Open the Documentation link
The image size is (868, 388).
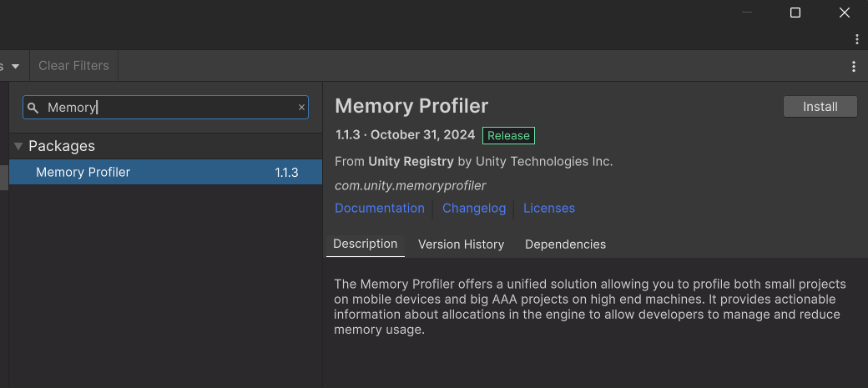[380, 208]
